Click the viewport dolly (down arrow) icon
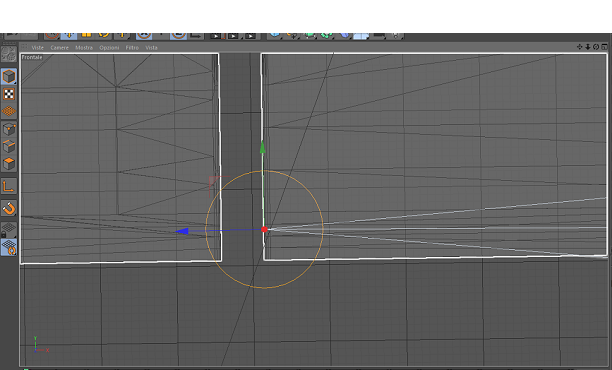The height and width of the screenshot is (370, 612). click(x=588, y=47)
